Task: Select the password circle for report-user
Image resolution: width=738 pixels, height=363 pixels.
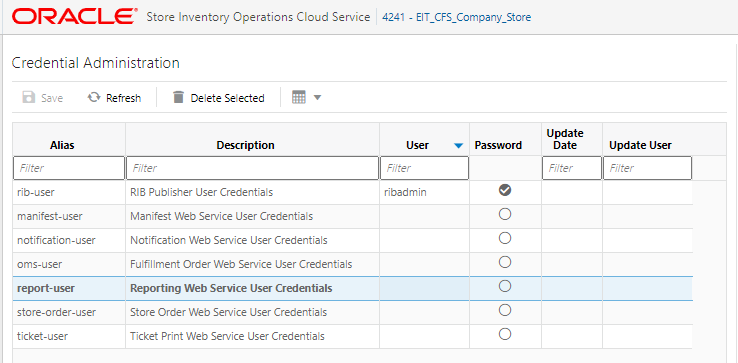Action: point(505,286)
